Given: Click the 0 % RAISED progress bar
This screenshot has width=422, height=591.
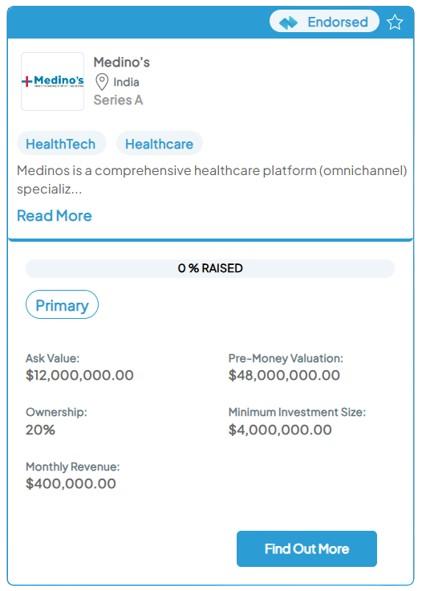Looking at the screenshot, I should 210,268.
